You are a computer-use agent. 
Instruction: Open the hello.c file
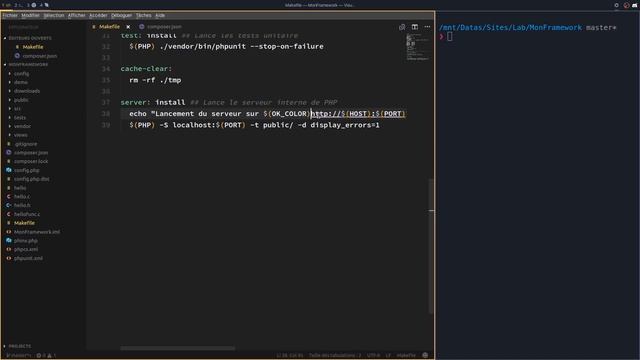pyautogui.click(x=22, y=197)
